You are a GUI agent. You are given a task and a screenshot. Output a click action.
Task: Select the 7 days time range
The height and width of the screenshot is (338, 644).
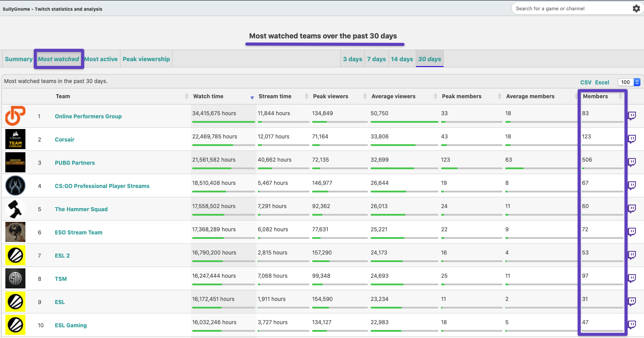click(x=376, y=59)
